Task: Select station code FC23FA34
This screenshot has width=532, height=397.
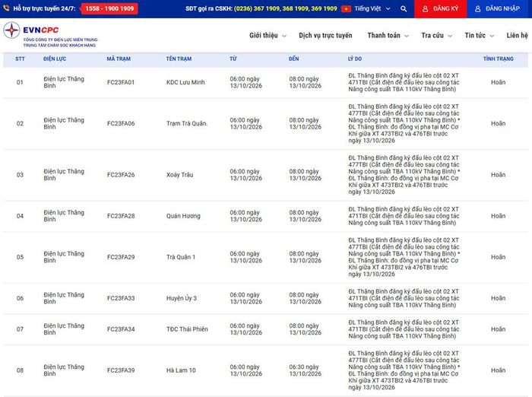Action: point(121,329)
